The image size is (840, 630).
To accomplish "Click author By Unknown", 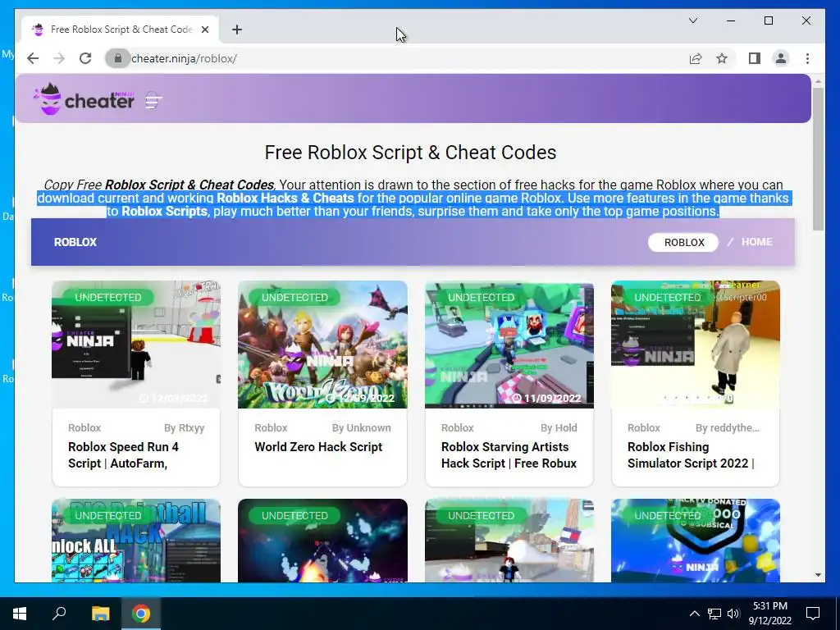I will (x=362, y=427).
